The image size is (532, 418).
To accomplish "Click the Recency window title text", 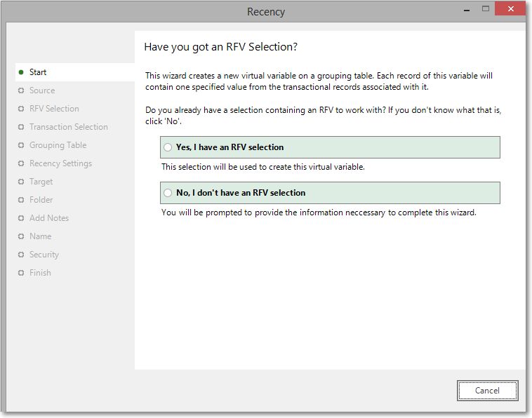I will coord(266,12).
